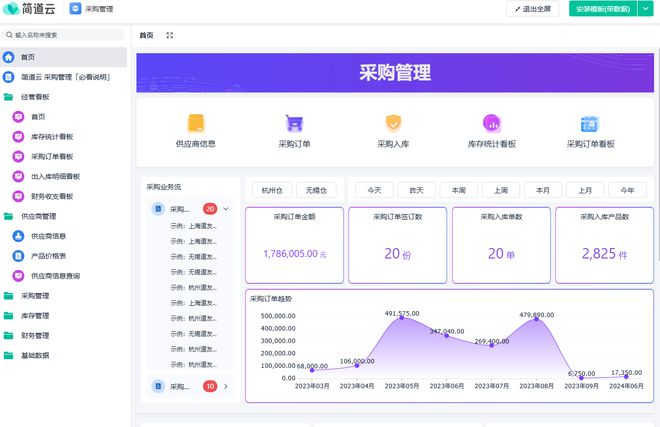Switch to the 首页 tab above banner
This screenshot has width=660, height=427.
click(146, 35)
